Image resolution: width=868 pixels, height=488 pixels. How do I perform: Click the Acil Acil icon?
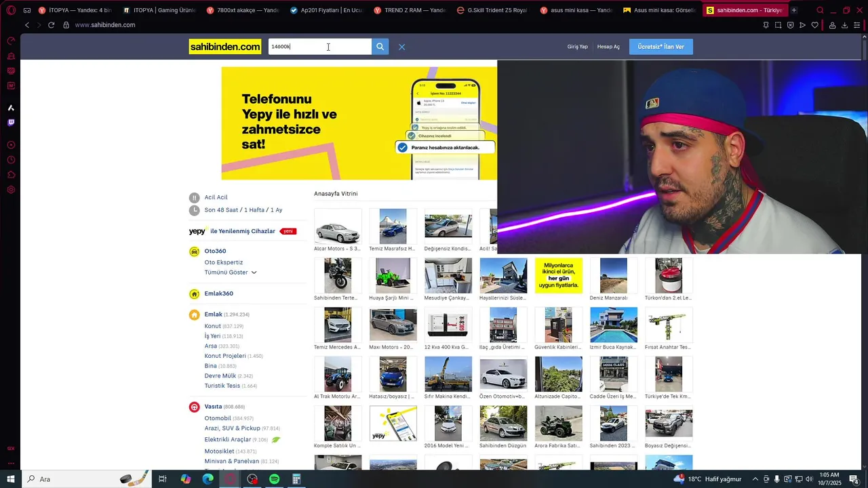coord(195,197)
